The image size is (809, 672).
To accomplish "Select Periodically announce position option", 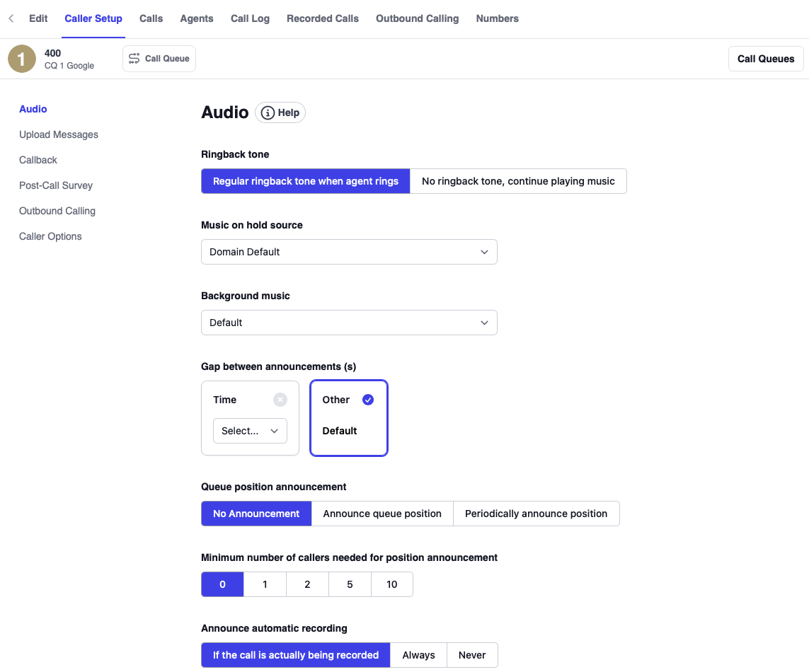I will (x=536, y=514).
